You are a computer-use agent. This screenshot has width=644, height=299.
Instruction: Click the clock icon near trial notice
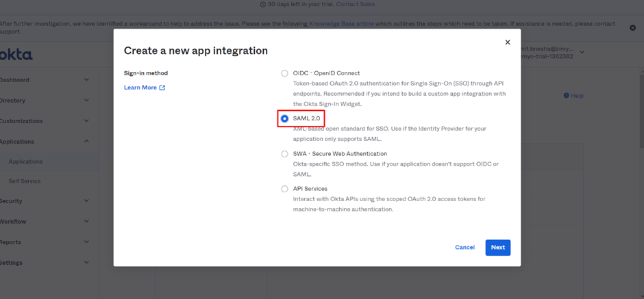[x=263, y=4]
